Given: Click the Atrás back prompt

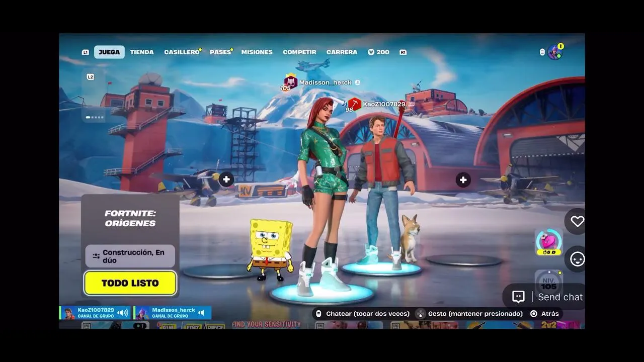Looking at the screenshot, I should click(x=545, y=314).
